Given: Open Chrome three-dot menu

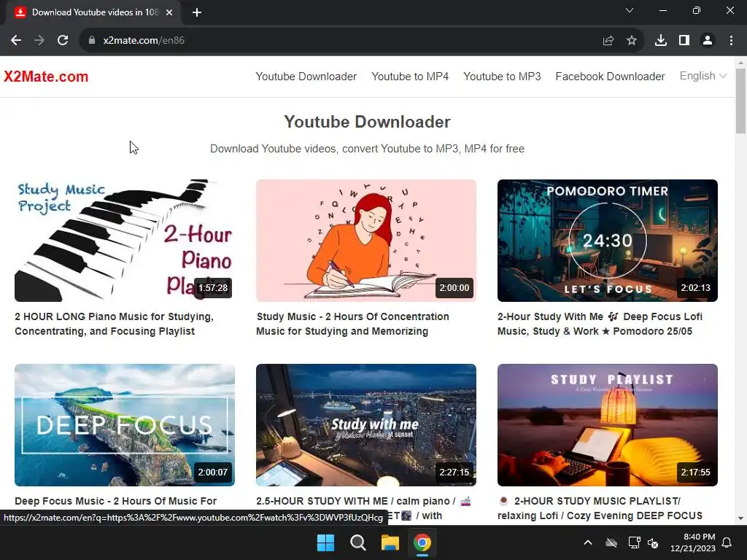Looking at the screenshot, I should pos(731,41).
